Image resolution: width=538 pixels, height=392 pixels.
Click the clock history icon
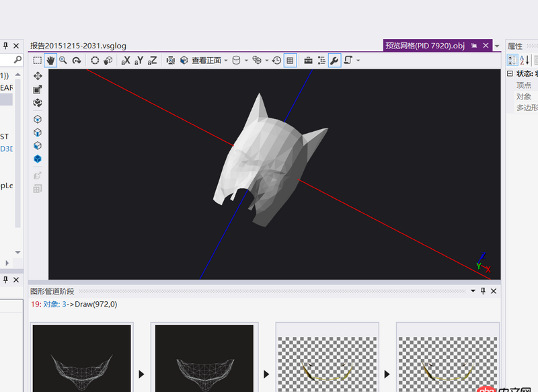(276, 61)
